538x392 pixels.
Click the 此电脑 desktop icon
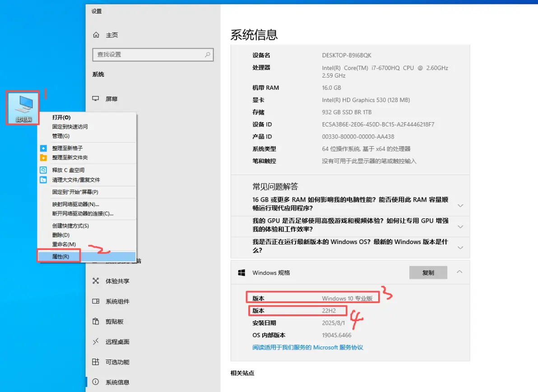pyautogui.click(x=23, y=108)
